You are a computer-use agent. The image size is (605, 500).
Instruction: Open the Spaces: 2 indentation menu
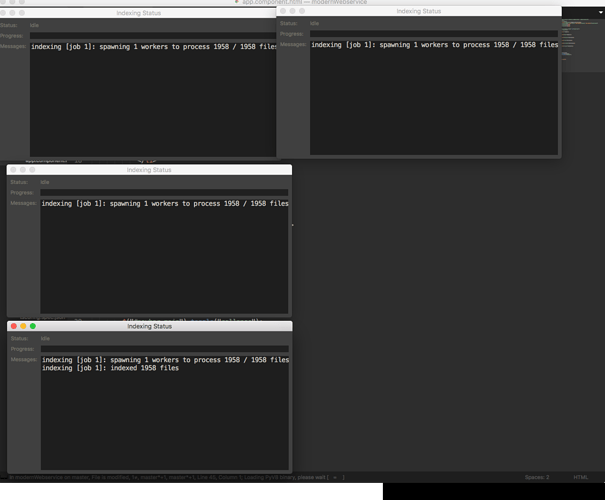(534, 478)
